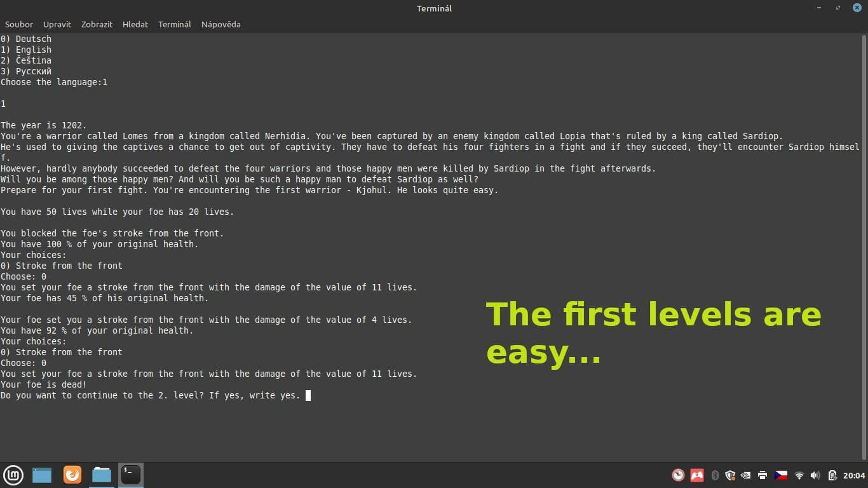Click 'You have 100 % of your original health.'
The width and height of the screenshot is (868, 488).
[100, 244]
